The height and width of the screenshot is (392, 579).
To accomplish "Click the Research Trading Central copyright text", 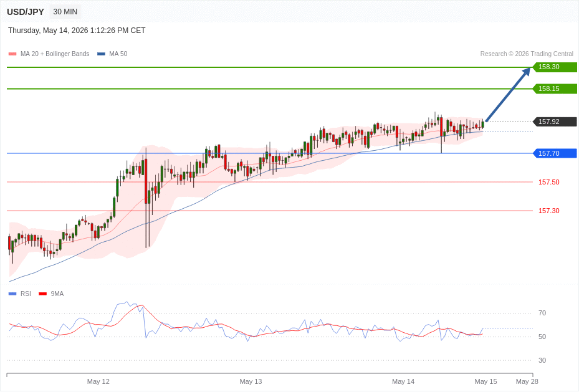I will [x=527, y=54].
